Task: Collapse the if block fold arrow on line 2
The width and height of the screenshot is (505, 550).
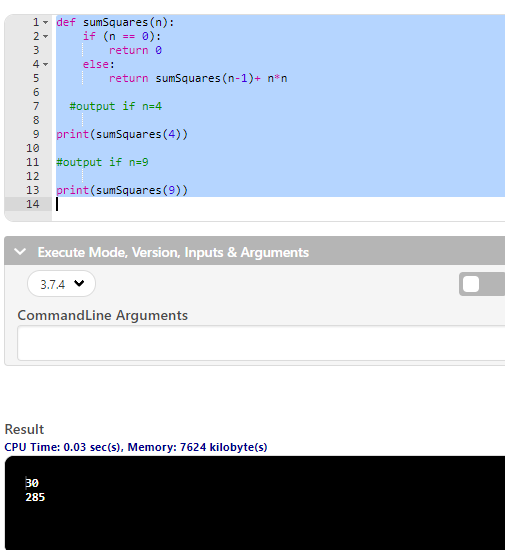Action: (x=46, y=36)
